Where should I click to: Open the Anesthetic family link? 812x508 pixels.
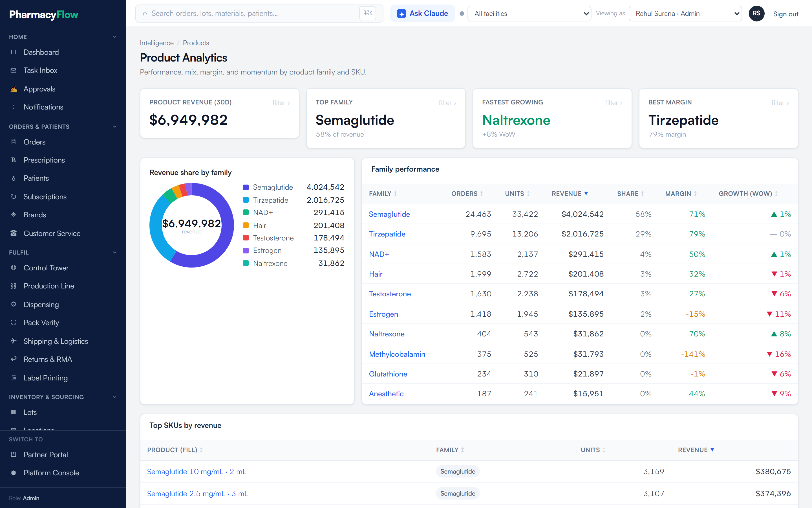(386, 393)
